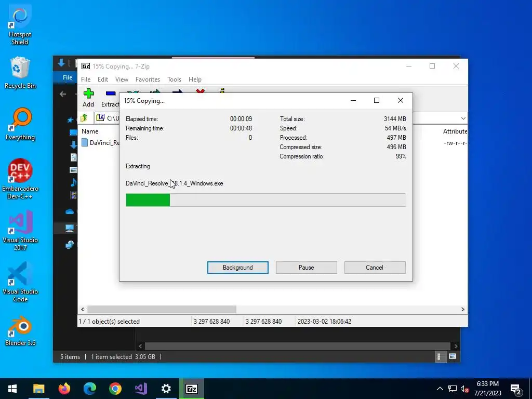The height and width of the screenshot is (399, 532).
Task: Open Visual Studio from the taskbar
Action: tap(140, 389)
